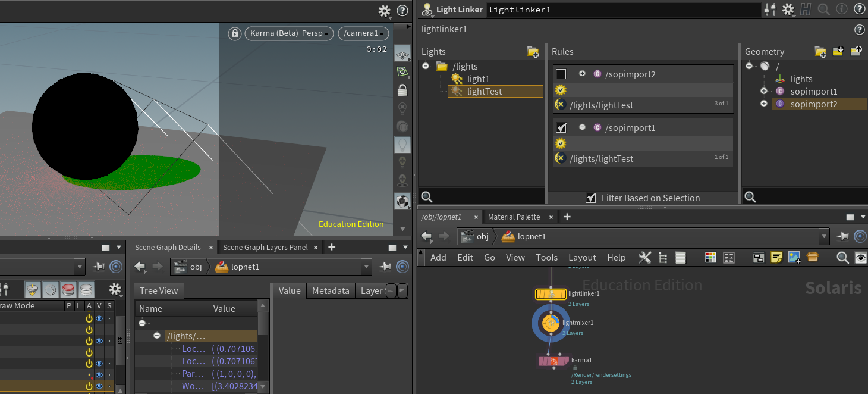This screenshot has height=394, width=868.
Task: Open the network editor wrench tools icon
Action: 644,258
